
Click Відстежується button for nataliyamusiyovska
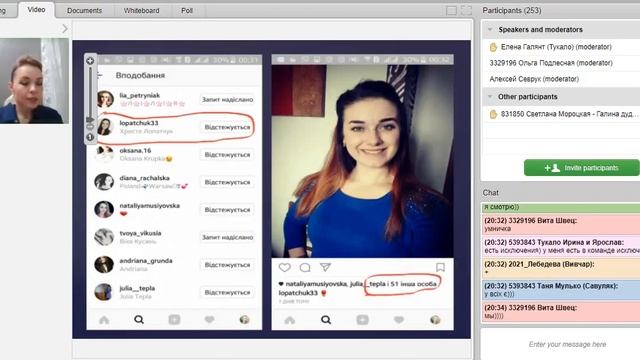click(x=227, y=209)
